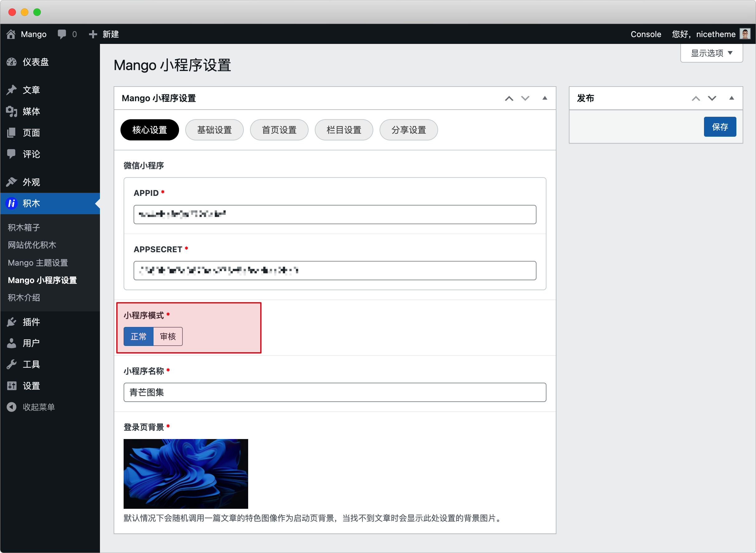Click 您好, nicetheme account link
The width and height of the screenshot is (756, 553).
click(x=703, y=34)
